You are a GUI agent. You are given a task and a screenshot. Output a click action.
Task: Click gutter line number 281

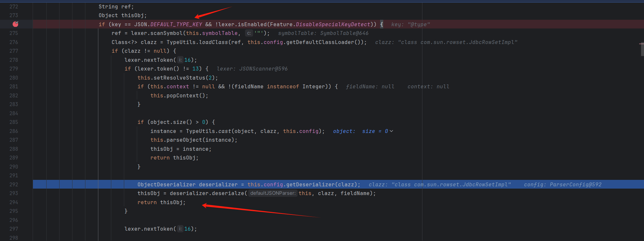pos(14,86)
